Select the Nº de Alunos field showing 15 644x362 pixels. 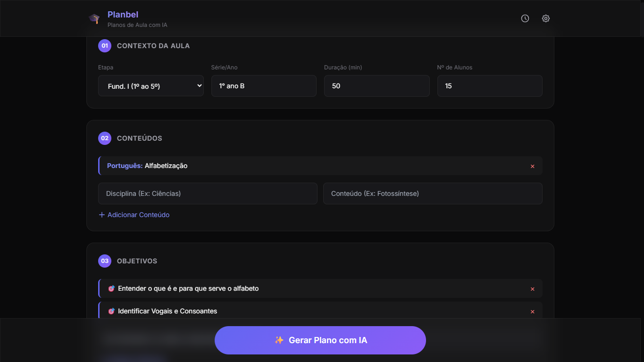[489, 86]
